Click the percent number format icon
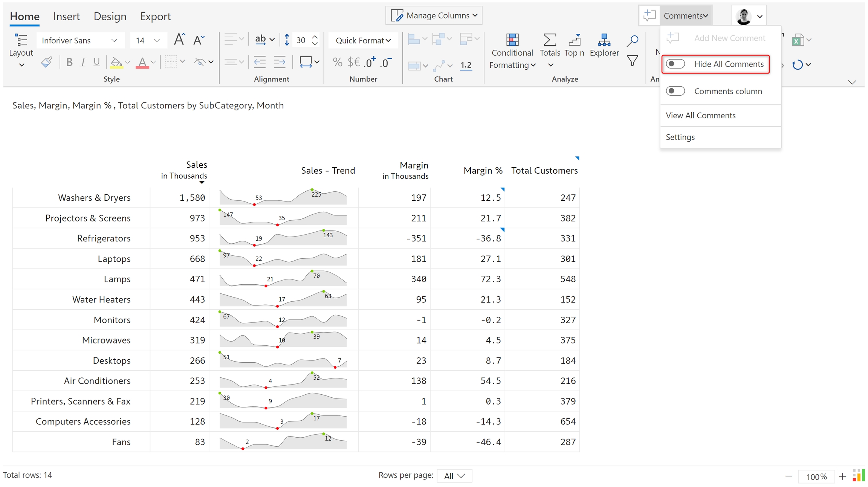868x487 pixels. [338, 62]
